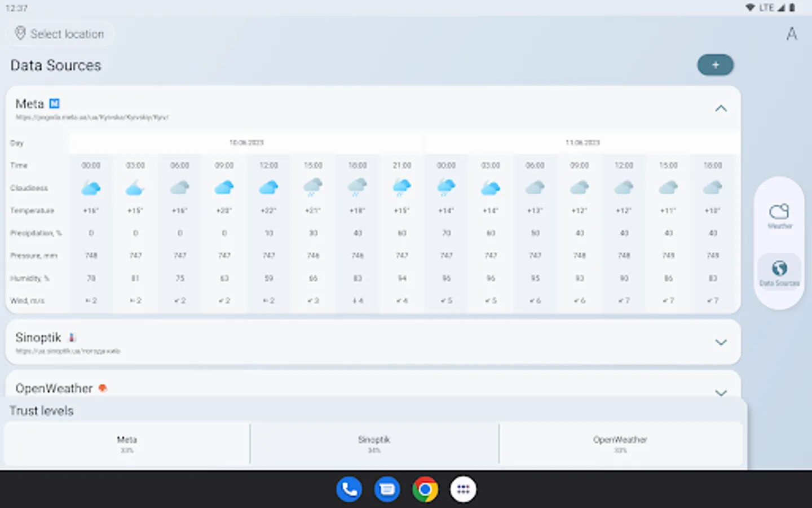
Task: Select the OpenWeather trust level cell
Action: [x=620, y=444]
